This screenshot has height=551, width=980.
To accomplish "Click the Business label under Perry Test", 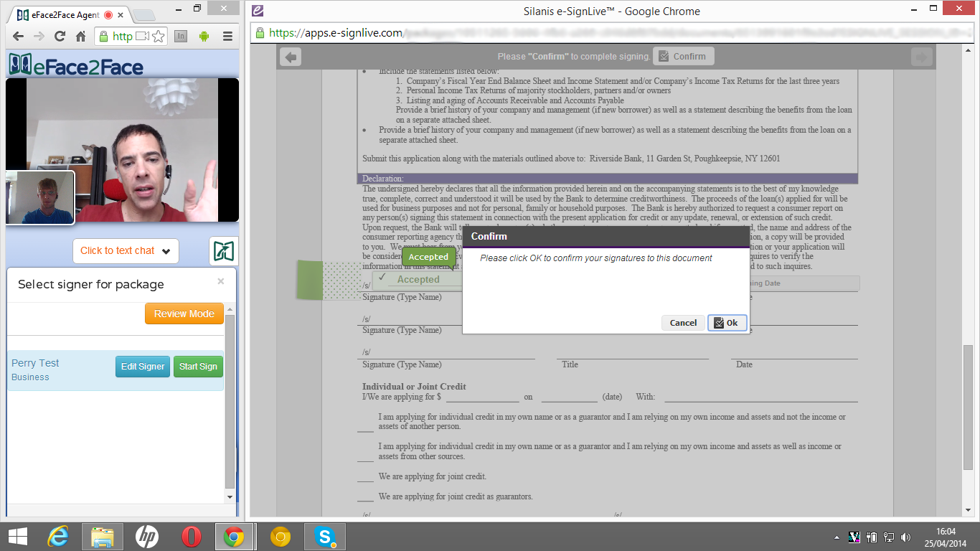I will pyautogui.click(x=30, y=377).
